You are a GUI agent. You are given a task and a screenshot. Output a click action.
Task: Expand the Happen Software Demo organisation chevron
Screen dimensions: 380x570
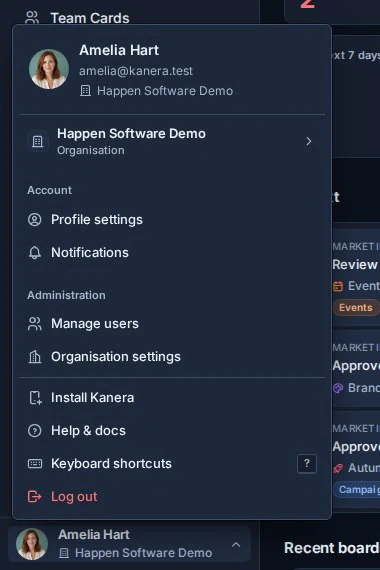308,141
